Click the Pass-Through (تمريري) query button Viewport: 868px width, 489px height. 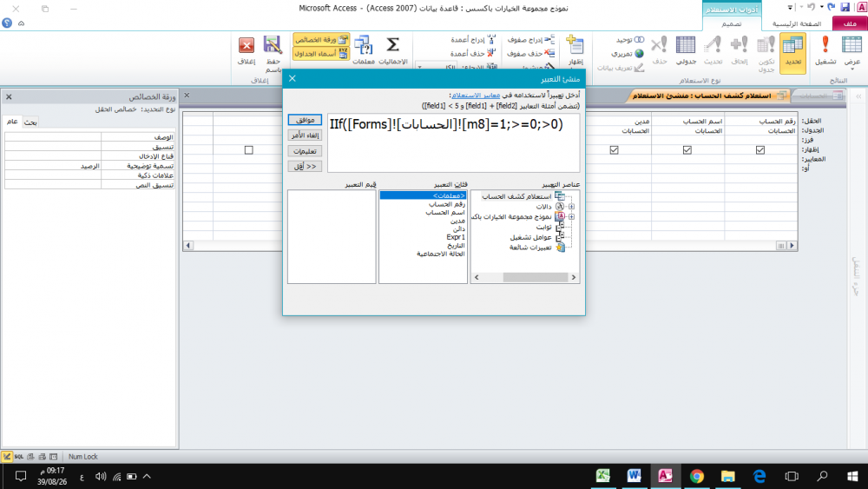(x=628, y=54)
